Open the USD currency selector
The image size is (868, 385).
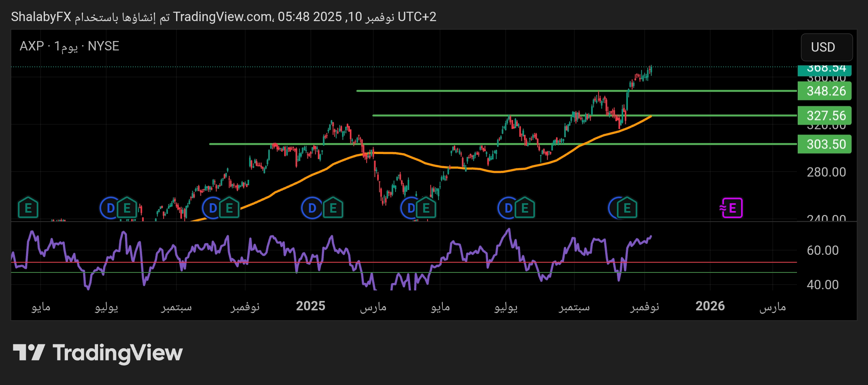(826, 47)
